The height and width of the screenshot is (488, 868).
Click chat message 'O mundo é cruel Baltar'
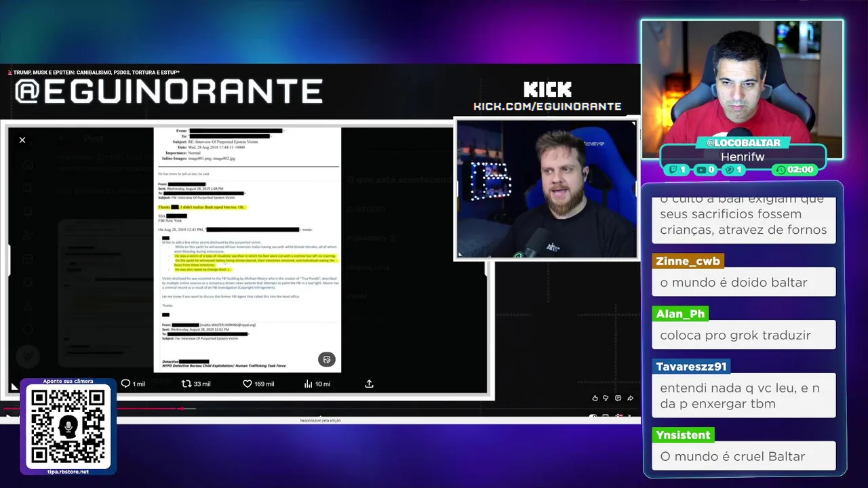pyautogui.click(x=743, y=456)
